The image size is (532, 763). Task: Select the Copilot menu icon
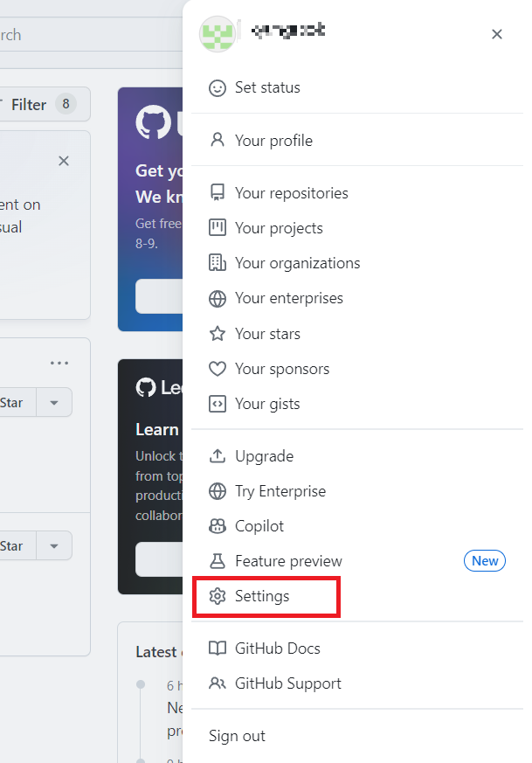(218, 525)
